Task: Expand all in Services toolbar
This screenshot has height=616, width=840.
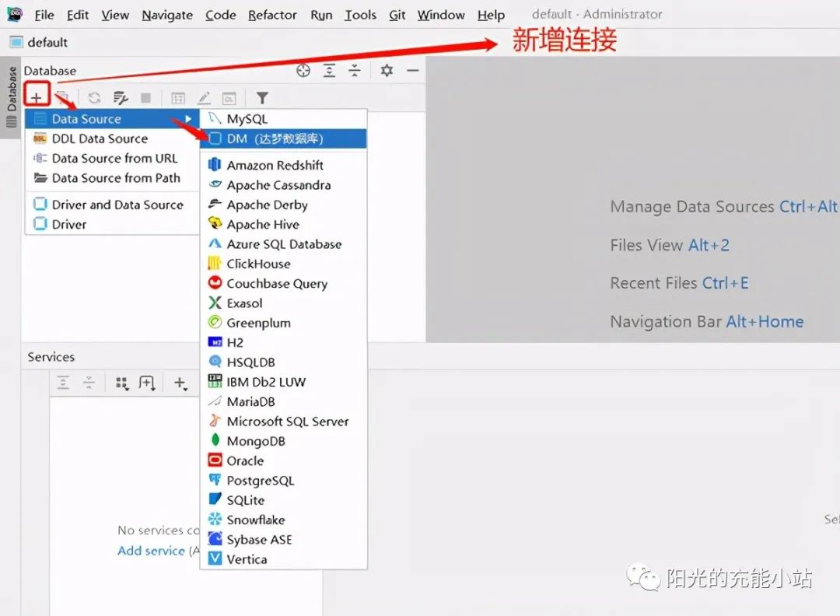Action: click(x=63, y=383)
